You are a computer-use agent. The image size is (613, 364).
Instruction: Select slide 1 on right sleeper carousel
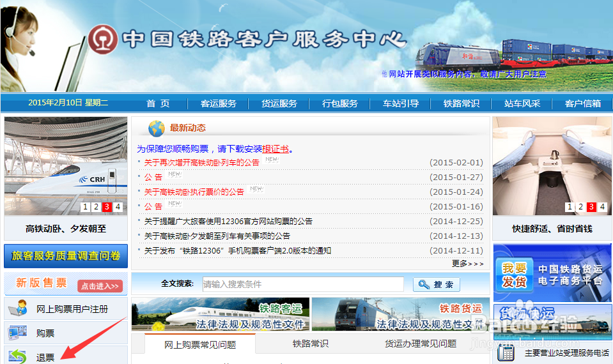[570, 207]
